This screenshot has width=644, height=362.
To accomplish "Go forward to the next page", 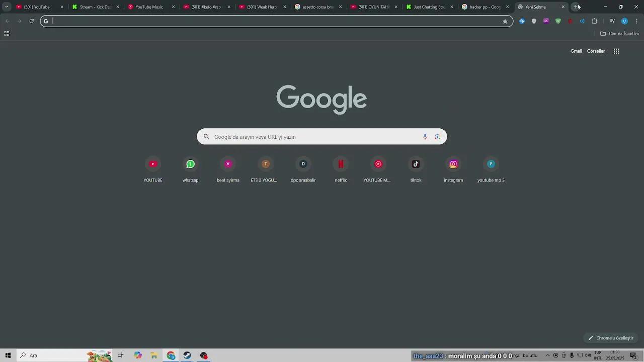I will pos(19,21).
